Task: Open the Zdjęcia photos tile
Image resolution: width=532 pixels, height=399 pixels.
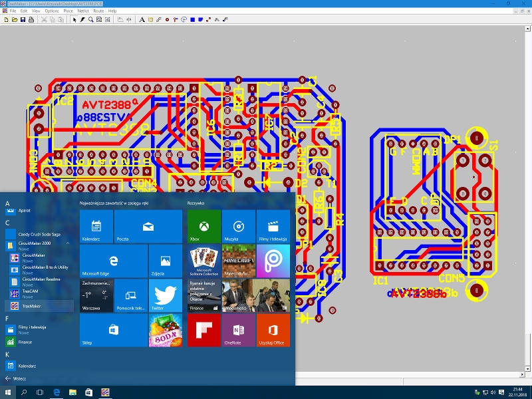Action: 165,261
